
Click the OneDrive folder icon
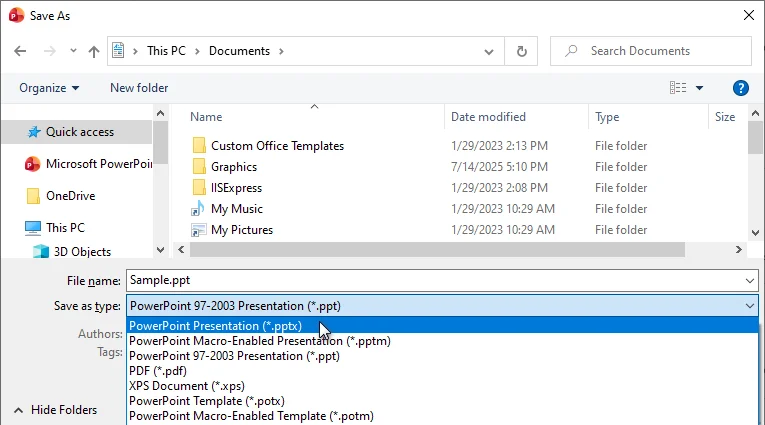coord(33,196)
